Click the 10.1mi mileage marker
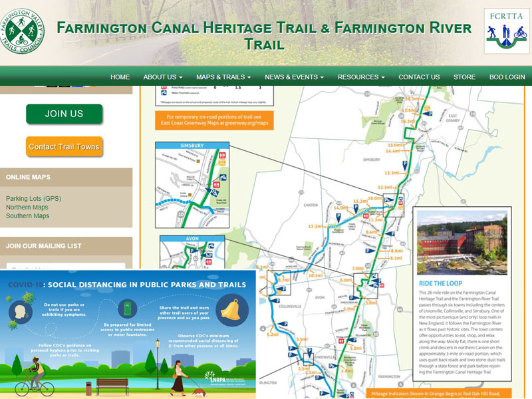The height and width of the screenshot is (399, 532). coord(315,275)
